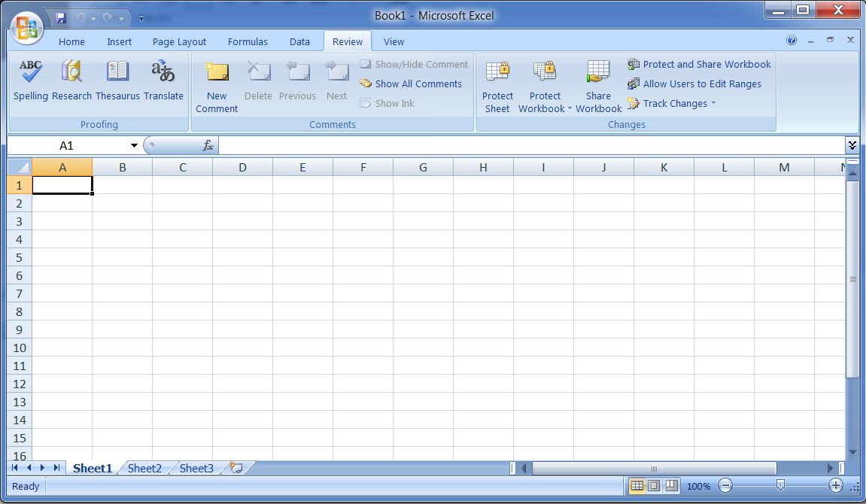The image size is (866, 504).
Task: Click Save on the Quick Access toolbar
Action: click(x=59, y=16)
